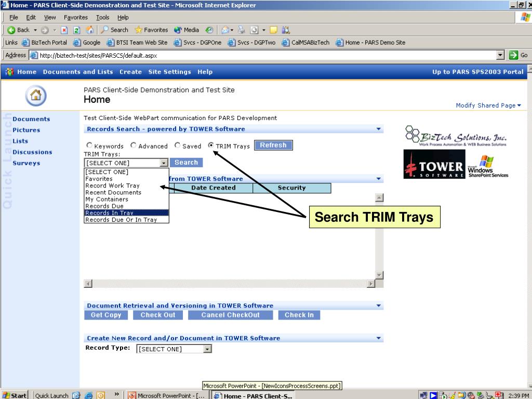Open Svcs - DGPTwo link
Screen dimensions: 532x399
pos(251,43)
